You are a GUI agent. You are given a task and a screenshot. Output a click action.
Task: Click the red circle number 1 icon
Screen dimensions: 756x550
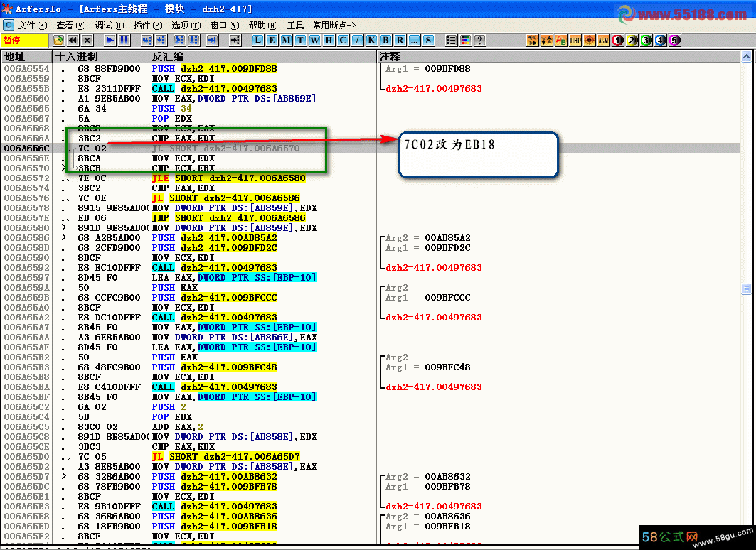click(x=618, y=41)
